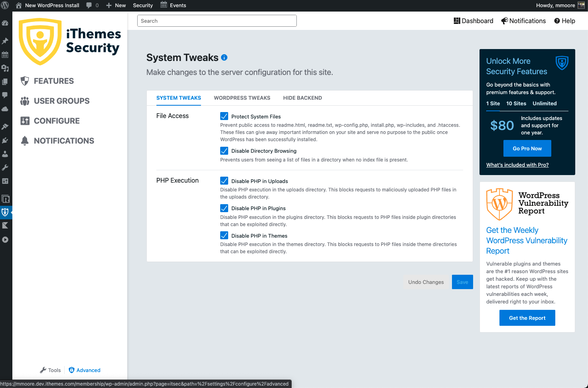The height and width of the screenshot is (388, 588).
Task: Open Media library from the sidebar icon
Action: pos(5,68)
